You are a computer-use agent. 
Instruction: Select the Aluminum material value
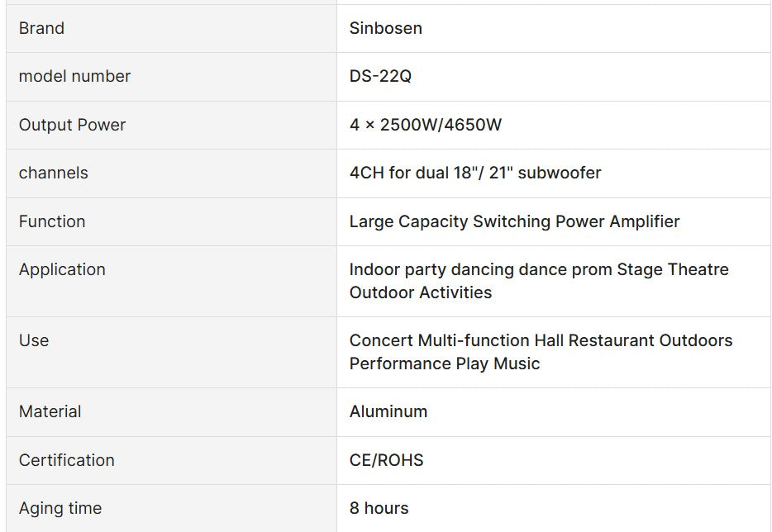pos(388,411)
